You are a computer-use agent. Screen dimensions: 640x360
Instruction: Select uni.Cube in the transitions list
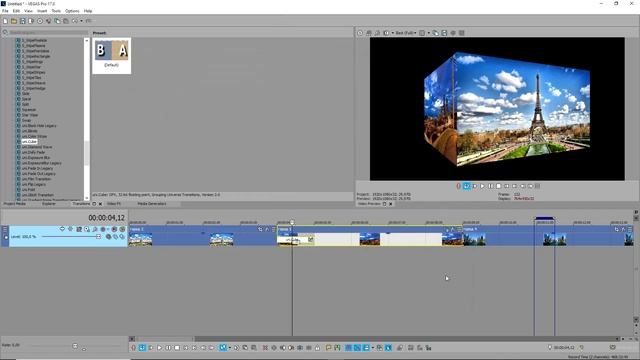pos(29,142)
